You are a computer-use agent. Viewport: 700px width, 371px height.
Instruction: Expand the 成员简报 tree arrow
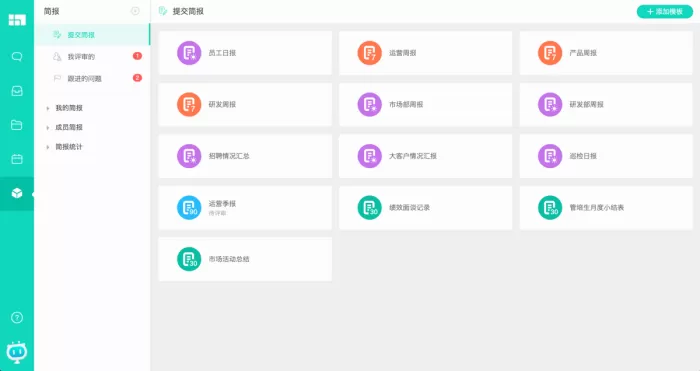48,128
